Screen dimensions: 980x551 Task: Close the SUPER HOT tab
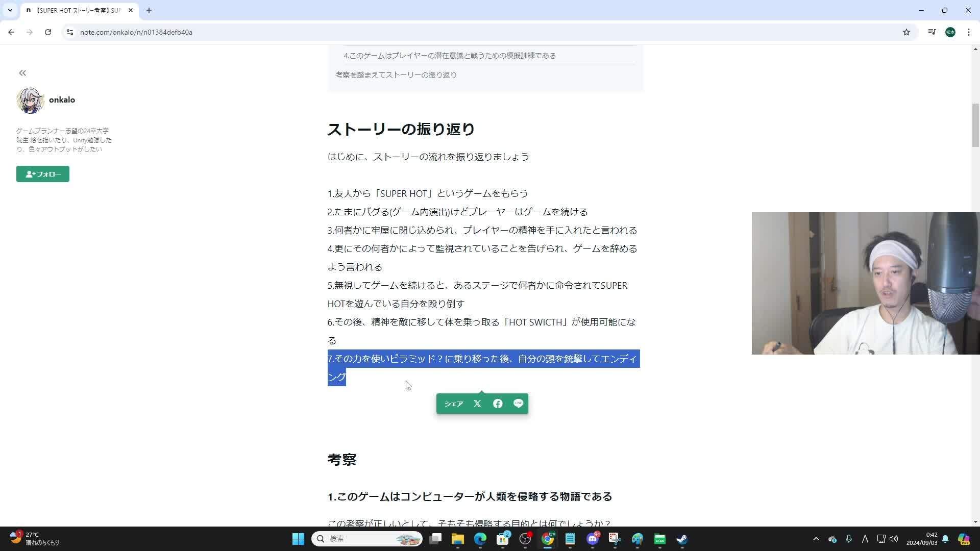coord(130,10)
